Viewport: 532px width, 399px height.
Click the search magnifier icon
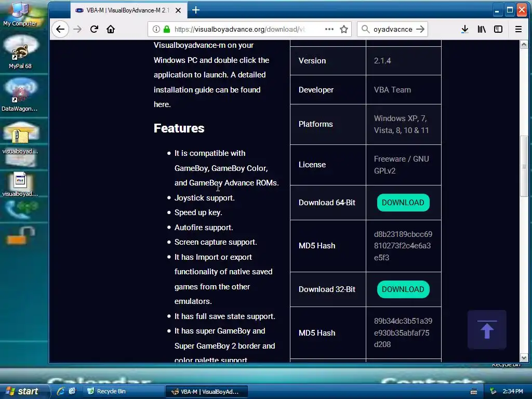point(365,29)
